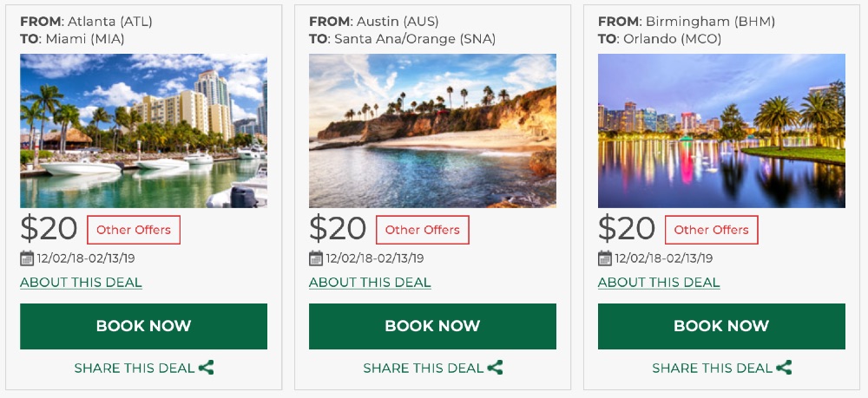The width and height of the screenshot is (868, 398).
Task: View Other Offers for the Birmingham deal
Action: click(x=712, y=230)
